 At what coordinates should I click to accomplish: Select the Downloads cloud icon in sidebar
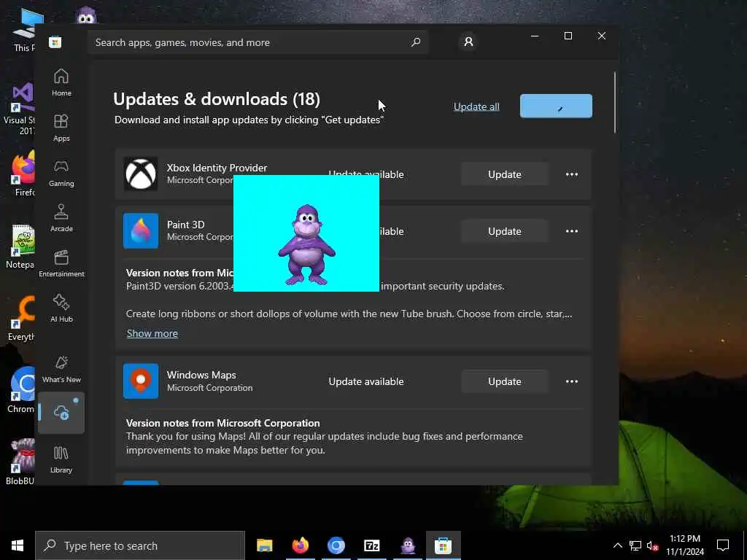(61, 413)
